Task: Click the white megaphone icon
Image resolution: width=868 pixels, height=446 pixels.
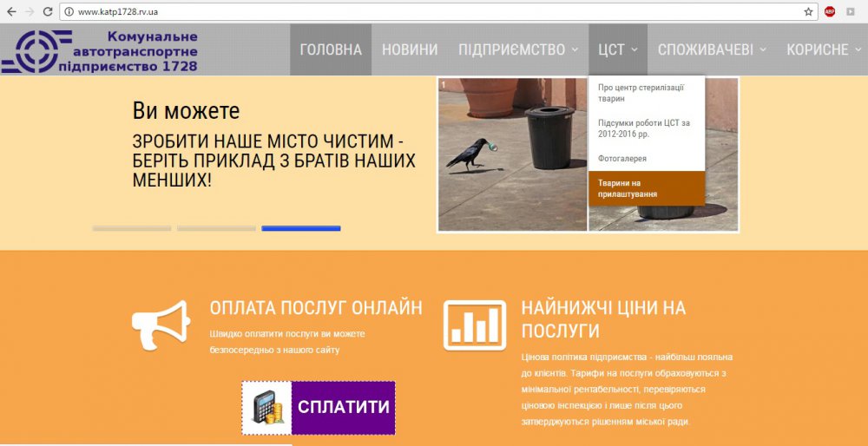Action: (161, 325)
